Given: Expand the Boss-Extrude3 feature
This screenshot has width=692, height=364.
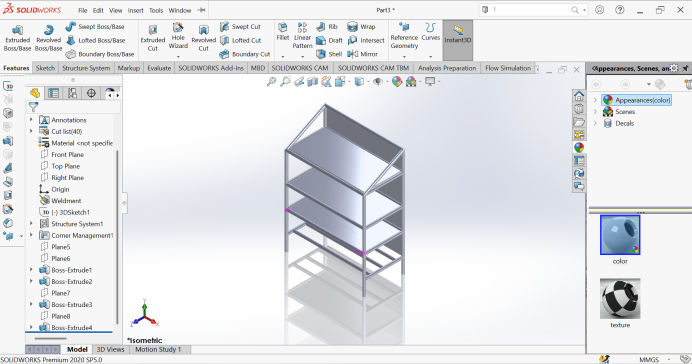Looking at the screenshot, I should [31, 304].
